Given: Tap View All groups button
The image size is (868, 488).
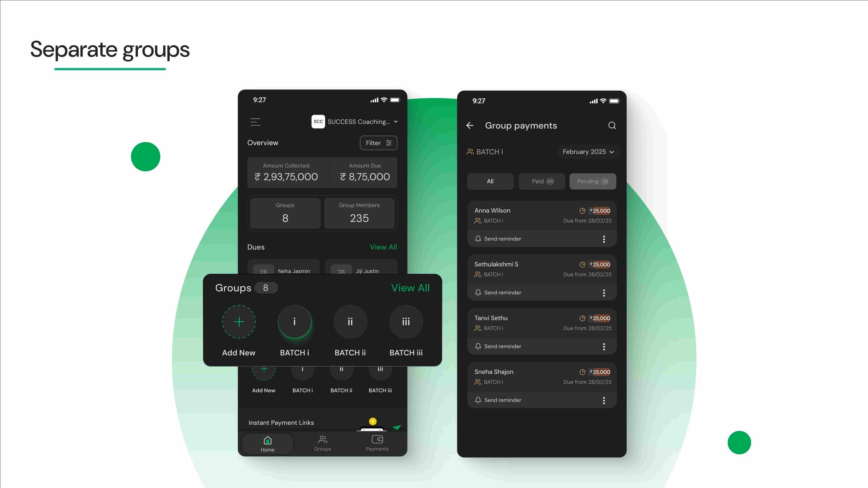Looking at the screenshot, I should tap(410, 287).
